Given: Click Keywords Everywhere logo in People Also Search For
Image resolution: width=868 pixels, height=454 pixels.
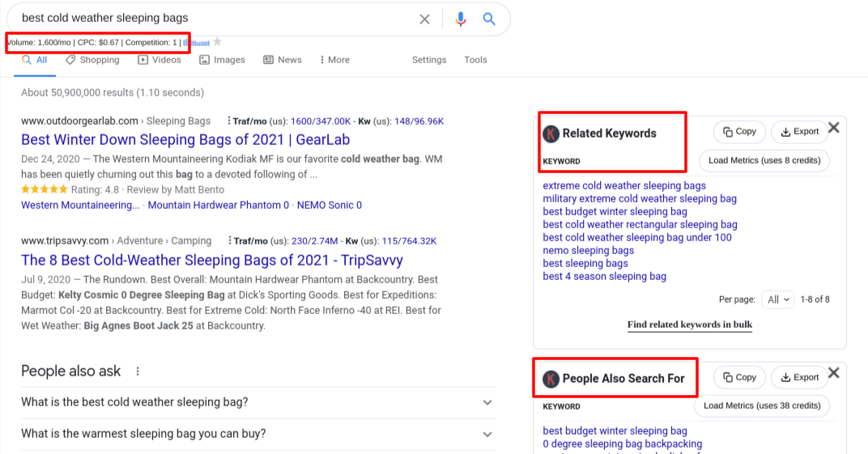Looking at the screenshot, I should 551,379.
